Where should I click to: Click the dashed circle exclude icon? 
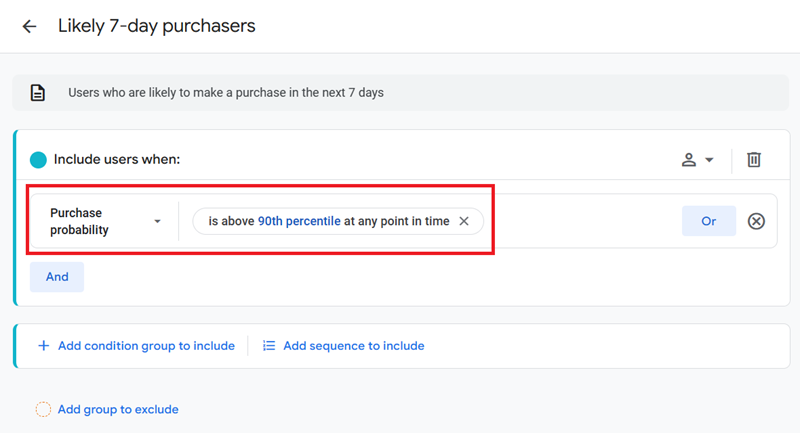pos(43,409)
